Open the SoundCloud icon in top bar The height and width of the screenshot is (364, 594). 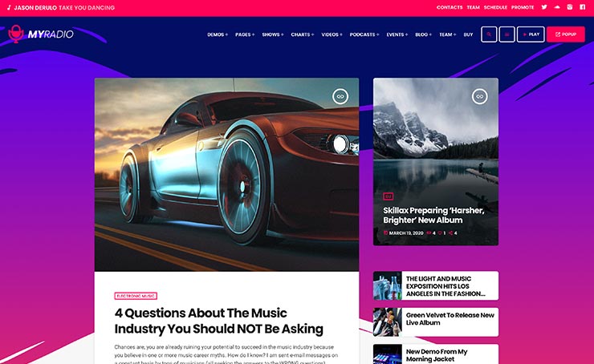(557, 7)
